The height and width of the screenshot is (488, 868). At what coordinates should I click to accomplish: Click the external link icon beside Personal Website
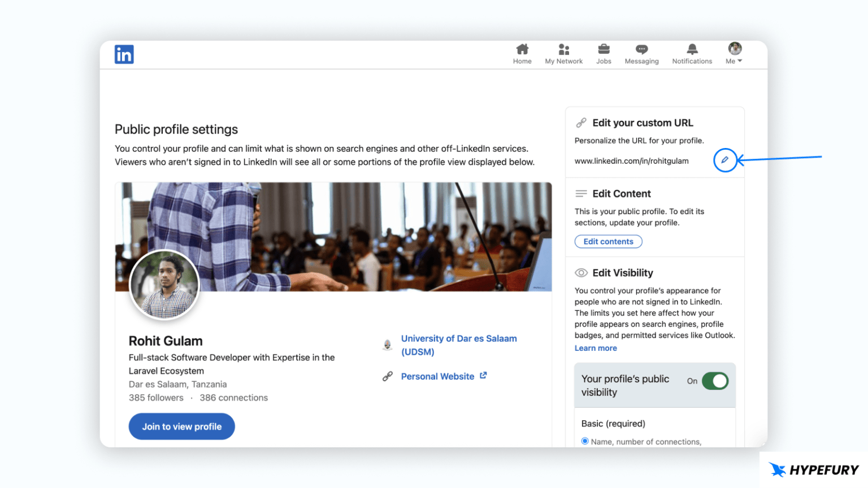pyautogui.click(x=483, y=376)
